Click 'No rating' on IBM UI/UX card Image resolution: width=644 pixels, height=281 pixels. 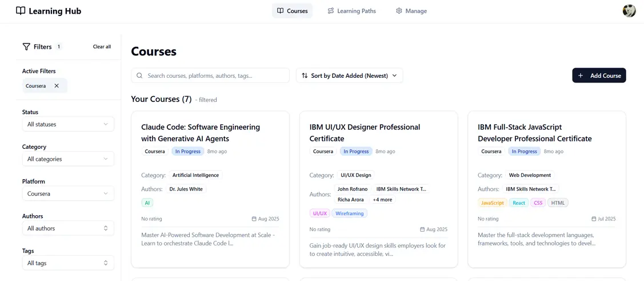(x=320, y=229)
